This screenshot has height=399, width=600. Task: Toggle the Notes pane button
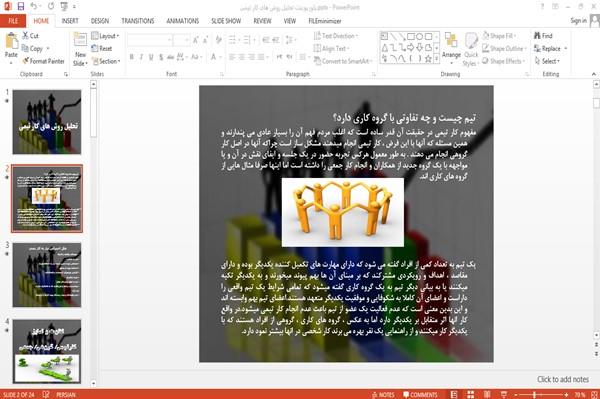pyautogui.click(x=383, y=394)
